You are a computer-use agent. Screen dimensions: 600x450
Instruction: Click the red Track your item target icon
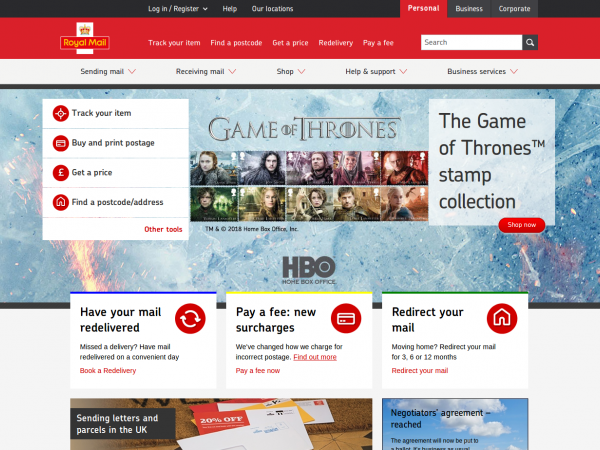coord(60,113)
